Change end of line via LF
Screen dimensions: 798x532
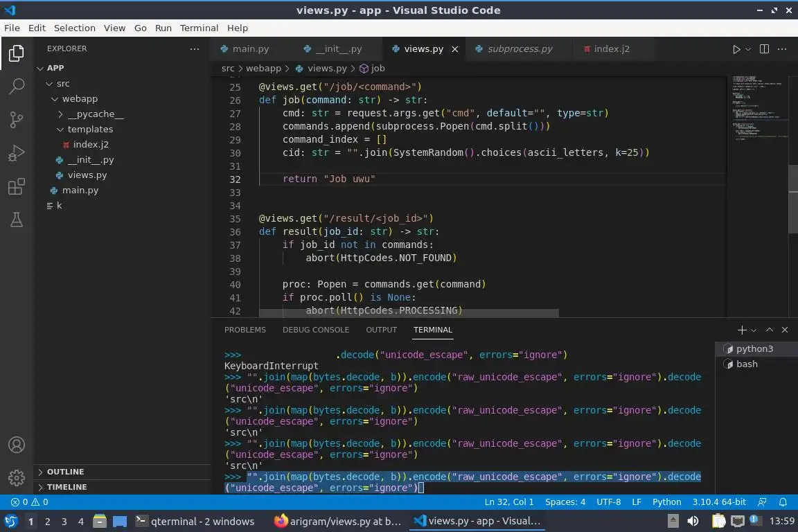pos(636,502)
